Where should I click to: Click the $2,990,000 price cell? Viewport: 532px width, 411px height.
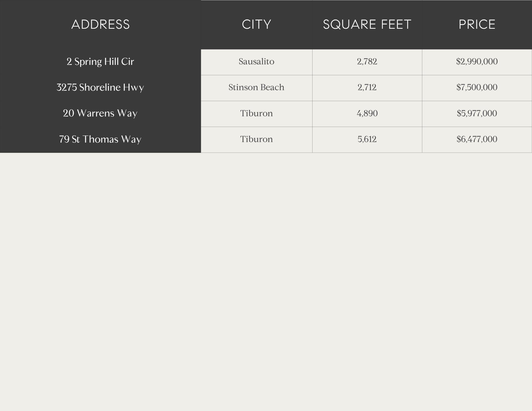(477, 62)
